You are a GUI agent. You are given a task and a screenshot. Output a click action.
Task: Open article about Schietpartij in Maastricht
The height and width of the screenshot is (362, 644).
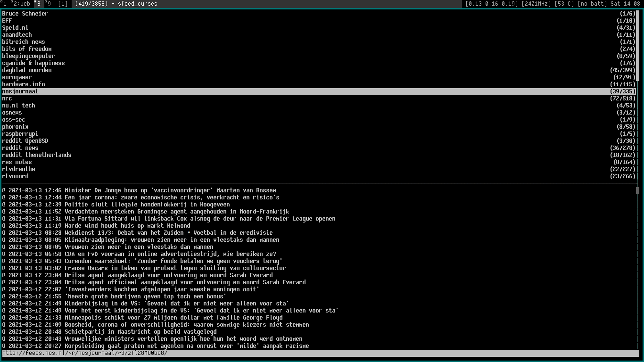[x=140, y=332]
